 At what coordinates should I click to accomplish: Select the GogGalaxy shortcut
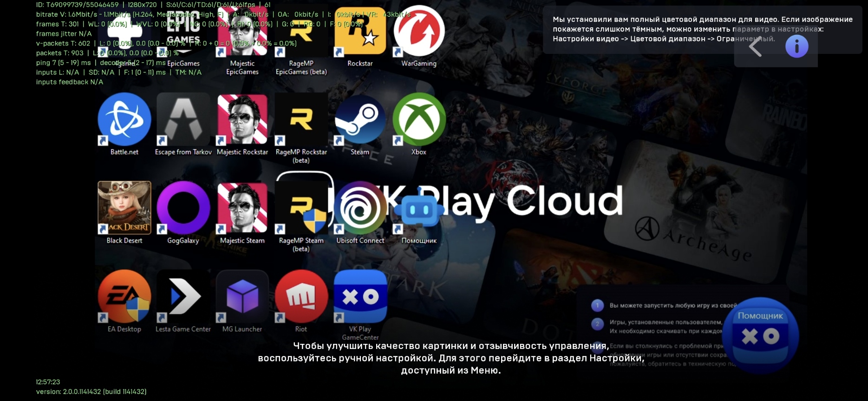(x=183, y=212)
